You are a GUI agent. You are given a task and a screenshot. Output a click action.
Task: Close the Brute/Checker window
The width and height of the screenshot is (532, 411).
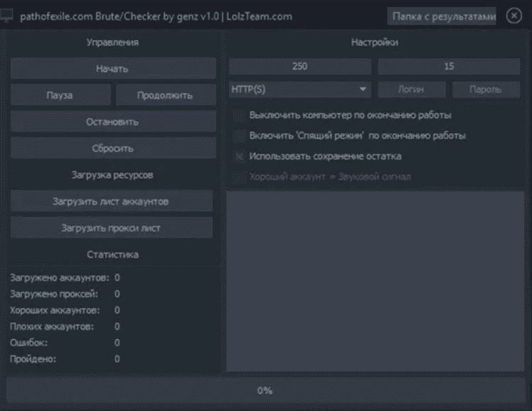click(x=514, y=16)
